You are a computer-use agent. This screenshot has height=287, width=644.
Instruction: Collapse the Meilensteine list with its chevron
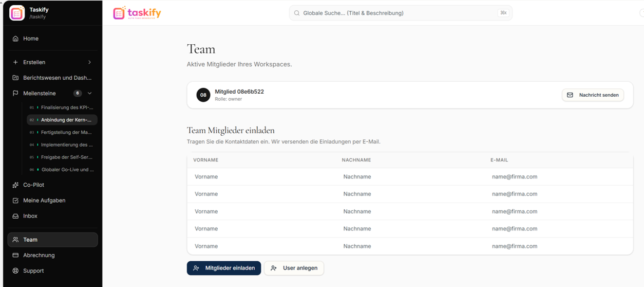pos(89,93)
